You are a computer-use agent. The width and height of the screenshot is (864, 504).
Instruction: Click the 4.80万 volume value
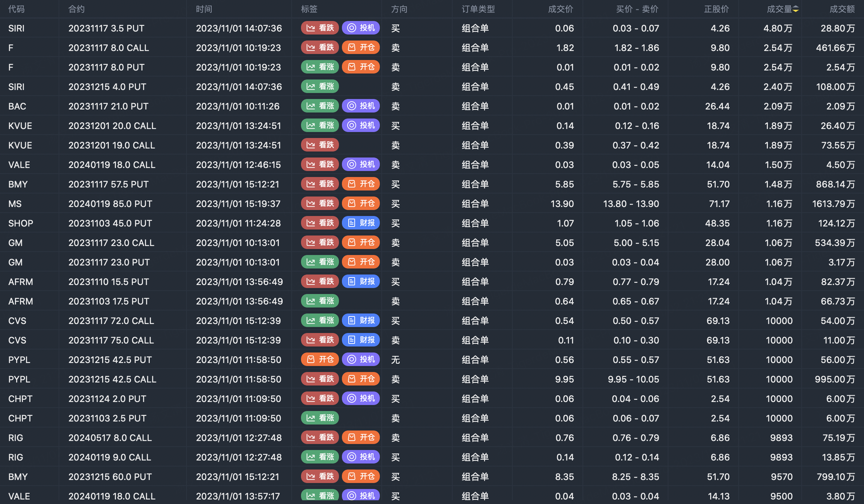(x=778, y=28)
